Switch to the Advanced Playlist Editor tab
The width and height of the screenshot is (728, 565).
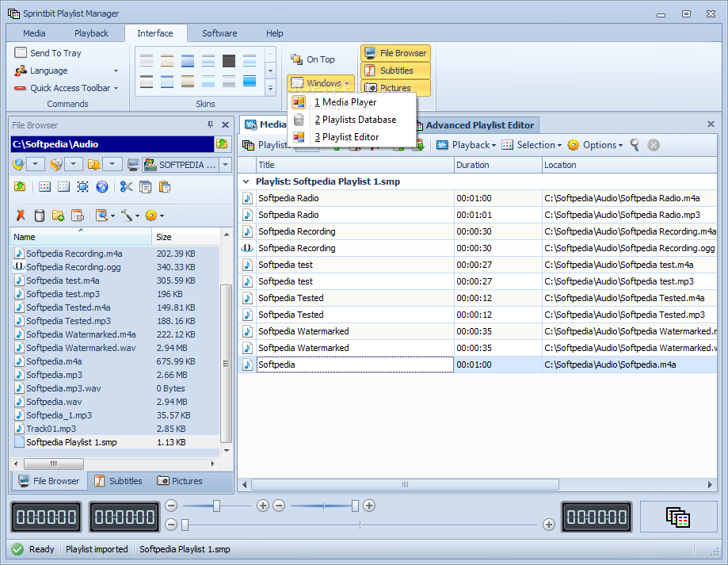[x=478, y=125]
